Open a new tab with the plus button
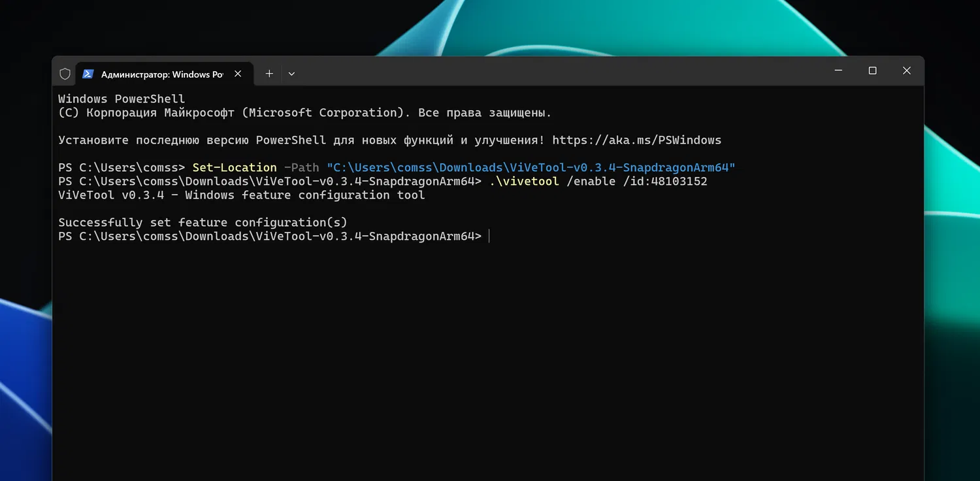980x481 pixels. coord(269,74)
